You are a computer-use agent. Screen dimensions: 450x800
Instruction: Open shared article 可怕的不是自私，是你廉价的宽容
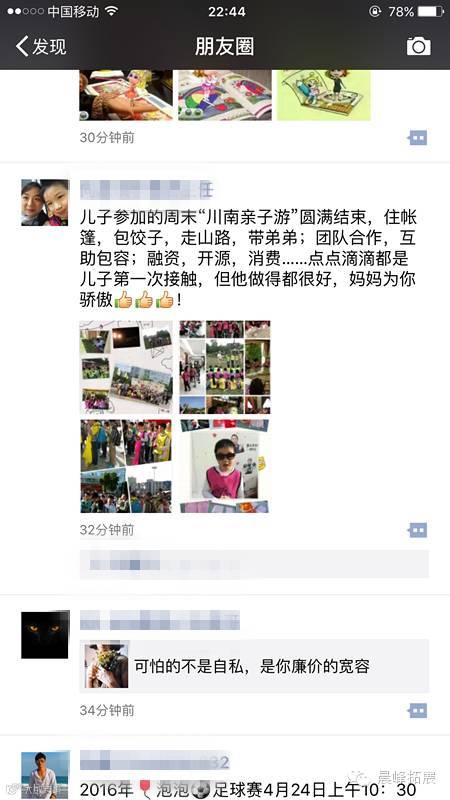pyautogui.click(x=254, y=666)
